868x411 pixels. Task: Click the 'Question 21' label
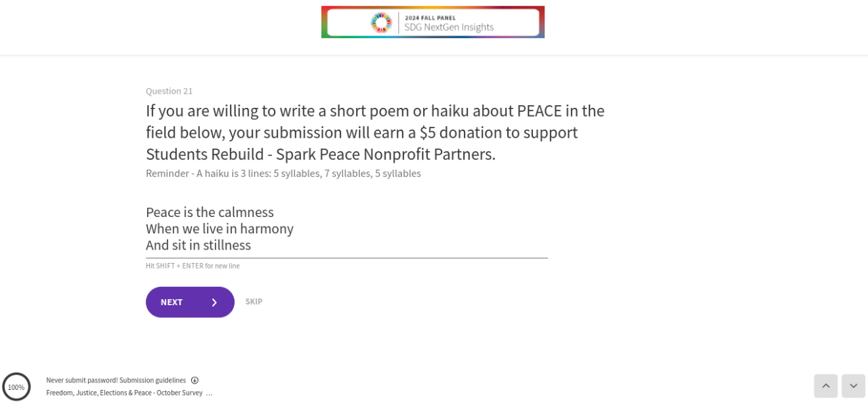click(x=169, y=91)
